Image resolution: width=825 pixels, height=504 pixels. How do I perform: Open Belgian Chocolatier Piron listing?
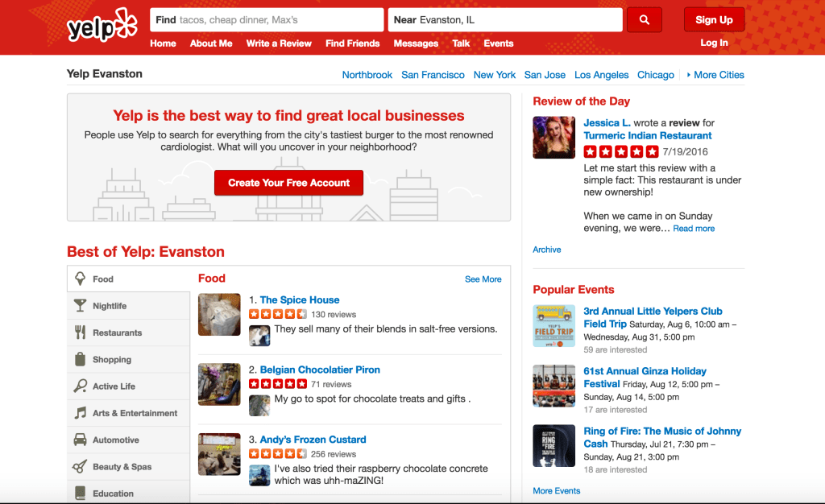pos(320,370)
